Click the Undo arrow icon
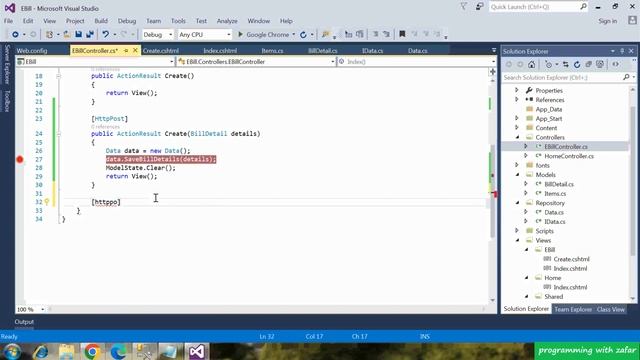This screenshot has height=360, width=640. (x=106, y=35)
